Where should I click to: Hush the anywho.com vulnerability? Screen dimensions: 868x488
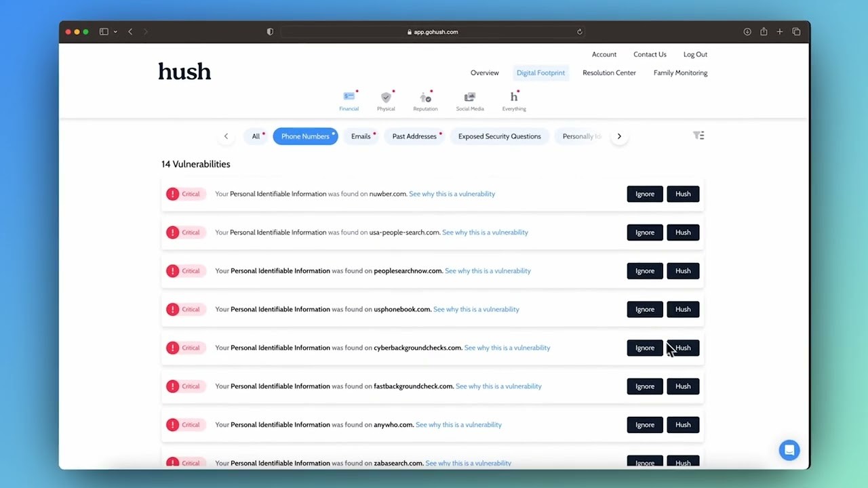tap(683, 425)
